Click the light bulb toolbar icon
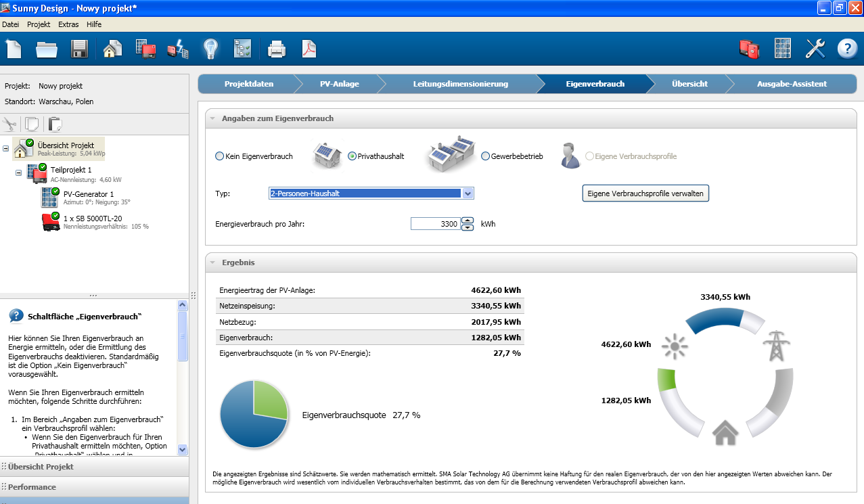This screenshot has width=864, height=504. coord(210,49)
